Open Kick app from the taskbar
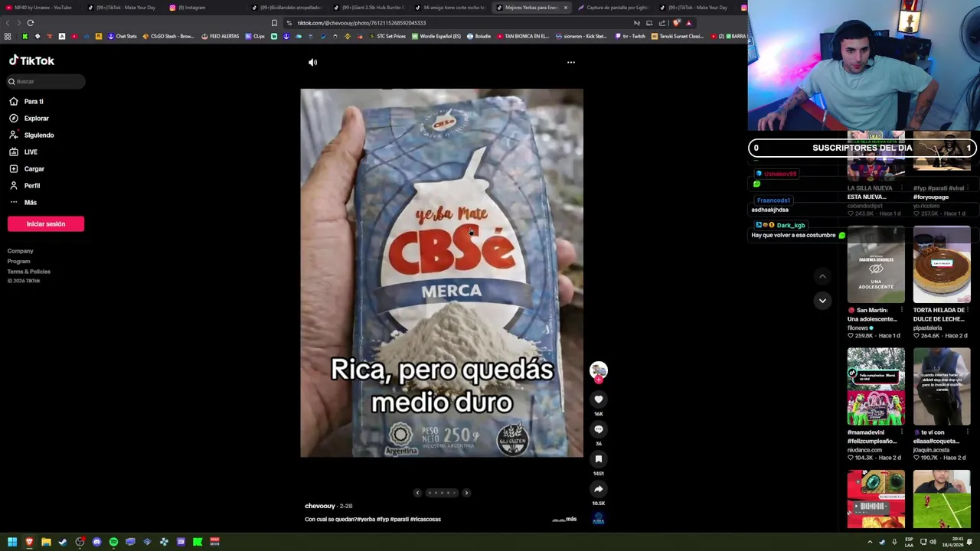This screenshot has width=980, height=551. [x=198, y=542]
